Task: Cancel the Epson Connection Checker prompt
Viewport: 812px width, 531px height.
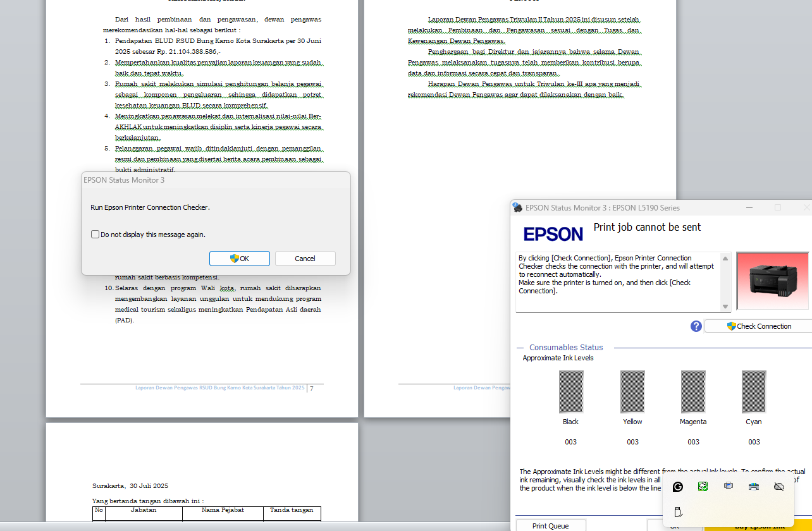Action: pos(305,259)
